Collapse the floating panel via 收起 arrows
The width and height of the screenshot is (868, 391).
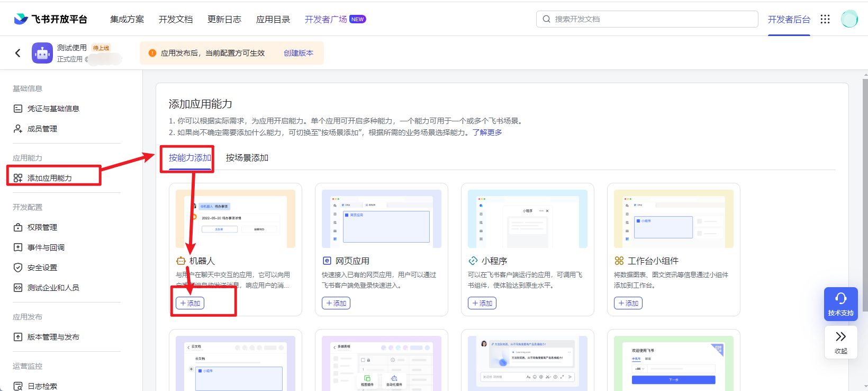click(x=840, y=342)
